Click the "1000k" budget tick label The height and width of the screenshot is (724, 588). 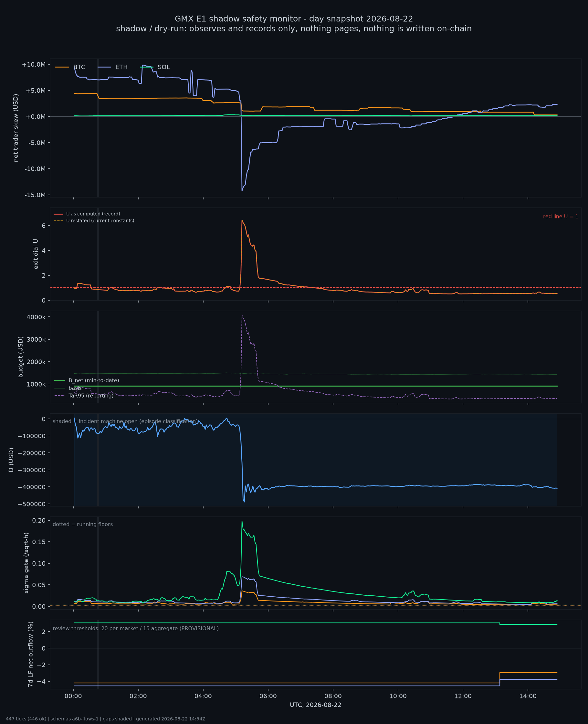(36, 384)
